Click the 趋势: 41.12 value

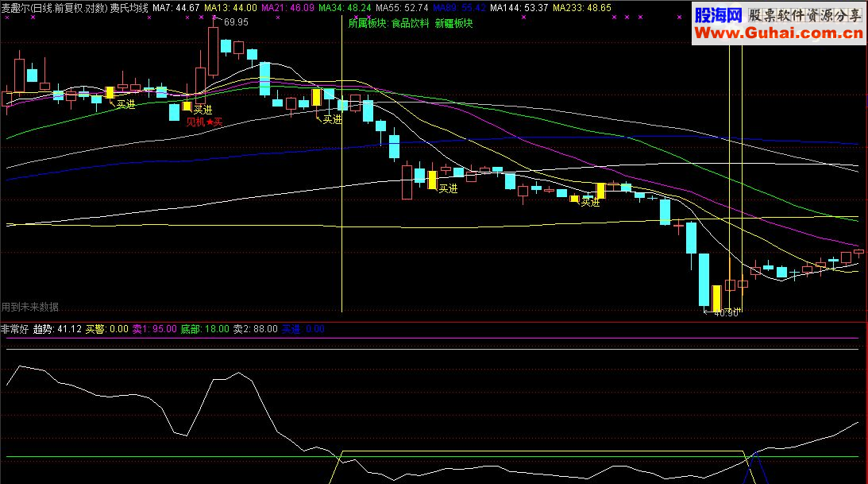(x=57, y=329)
